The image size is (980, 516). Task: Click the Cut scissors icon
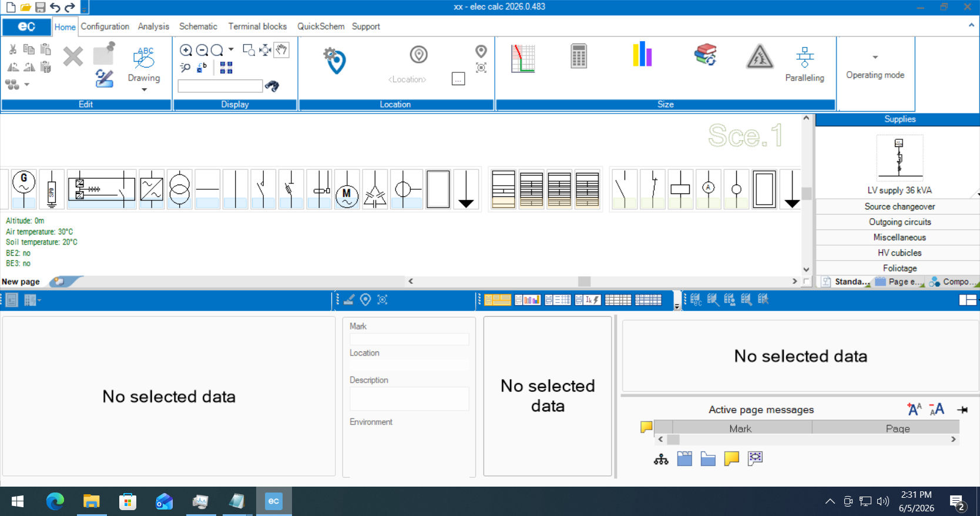pyautogui.click(x=12, y=49)
